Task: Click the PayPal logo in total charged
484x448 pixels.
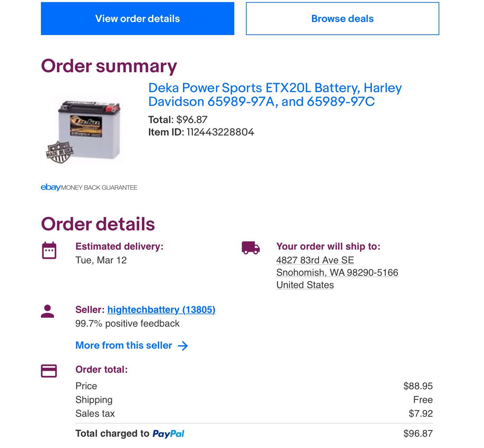Action: coord(168,434)
